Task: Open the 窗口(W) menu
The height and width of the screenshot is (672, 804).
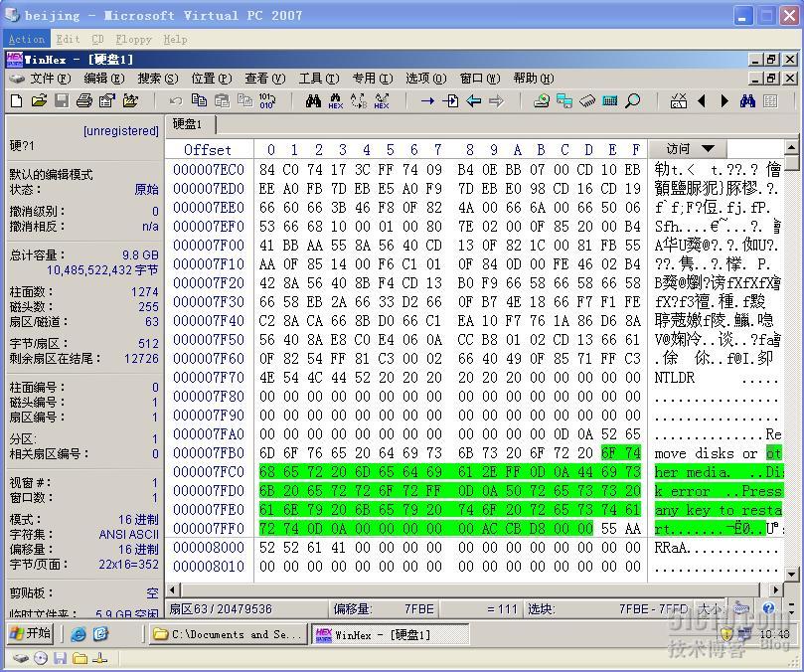Action: point(479,79)
